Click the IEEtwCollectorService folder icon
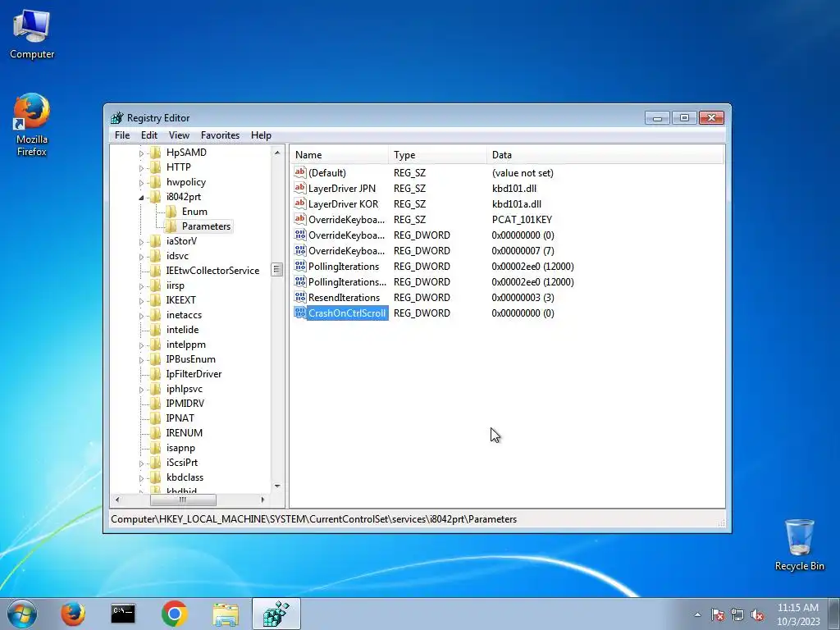The image size is (840, 630). pyautogui.click(x=155, y=271)
